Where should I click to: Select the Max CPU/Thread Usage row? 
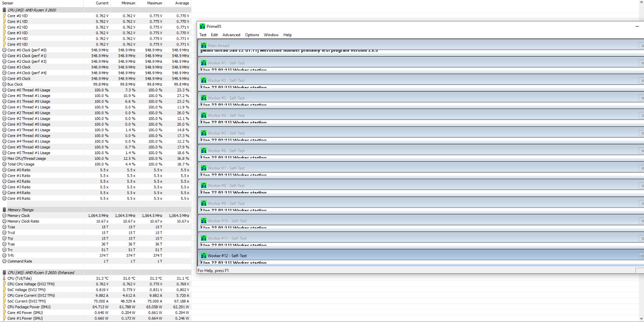click(x=95, y=159)
